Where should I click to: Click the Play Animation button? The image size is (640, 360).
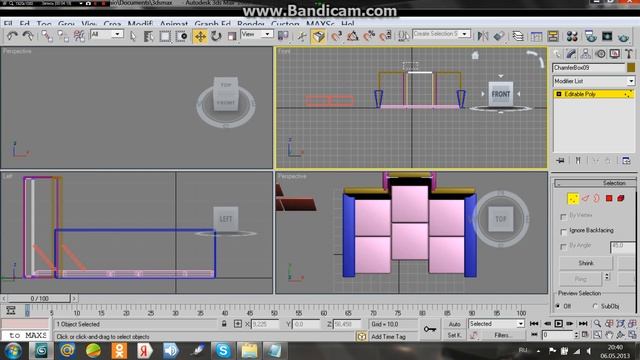coord(558,324)
